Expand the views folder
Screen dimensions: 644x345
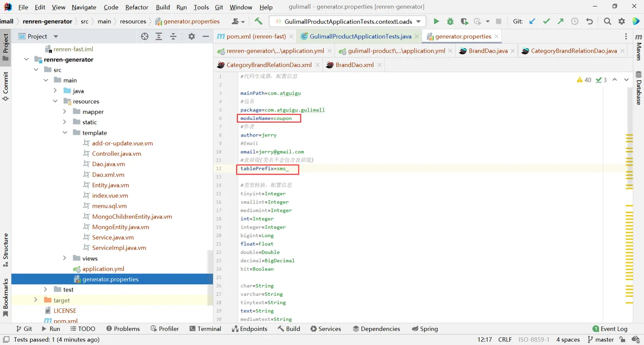point(64,258)
